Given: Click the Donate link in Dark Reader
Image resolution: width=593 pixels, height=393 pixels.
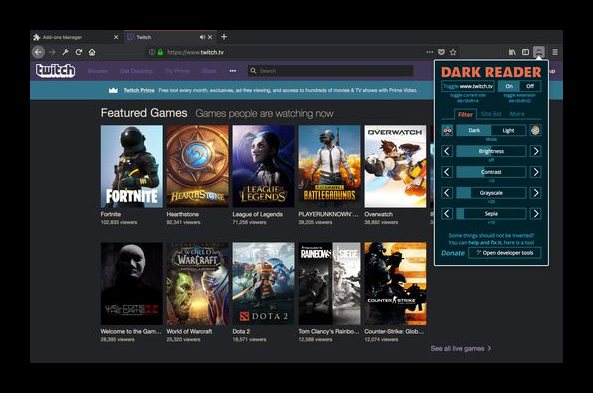Looking at the screenshot, I should tap(453, 253).
